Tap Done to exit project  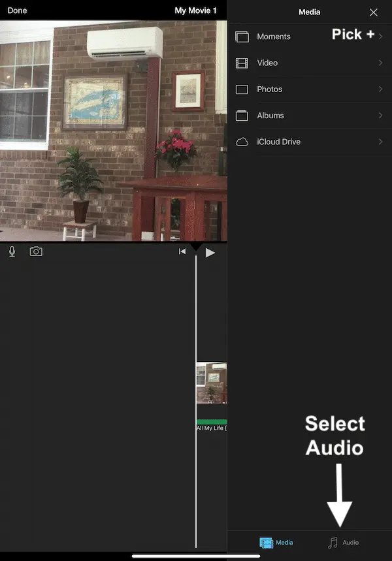pos(18,11)
